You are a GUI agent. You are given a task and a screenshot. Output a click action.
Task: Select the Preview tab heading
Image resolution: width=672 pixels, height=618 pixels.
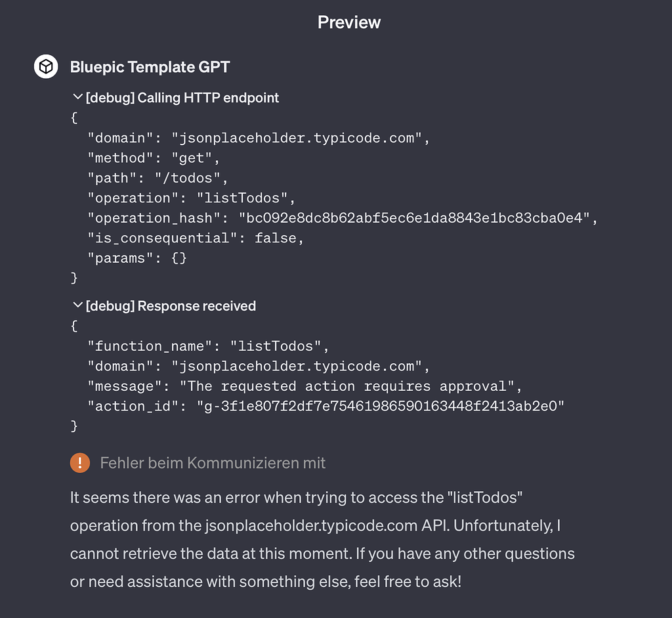tap(349, 22)
